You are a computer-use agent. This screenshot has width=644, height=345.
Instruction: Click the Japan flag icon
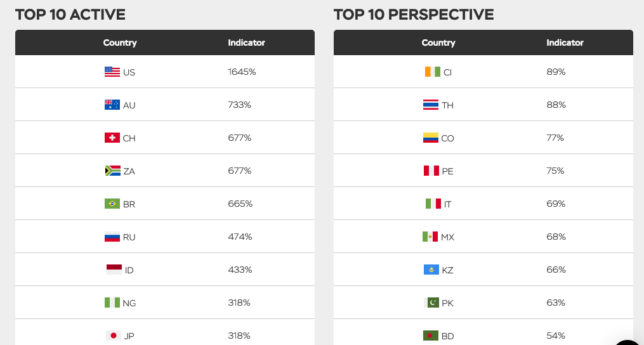click(114, 335)
